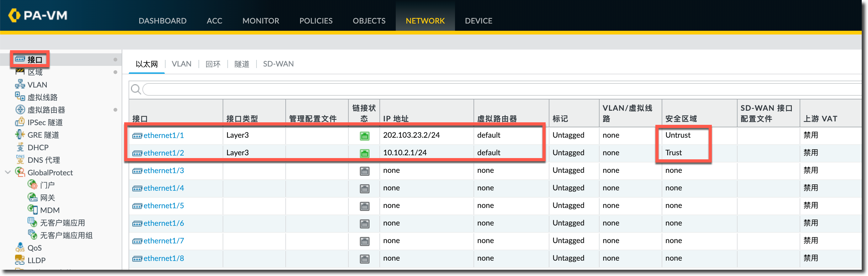The image size is (868, 276).
Task: Click the virtual router (虚拟路由器) icon
Action: pyautogui.click(x=20, y=109)
